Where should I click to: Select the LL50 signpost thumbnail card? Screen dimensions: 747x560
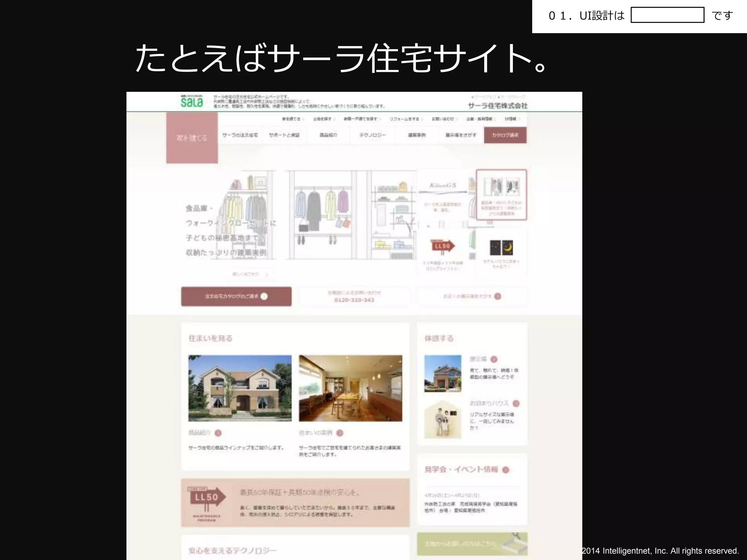(442, 253)
